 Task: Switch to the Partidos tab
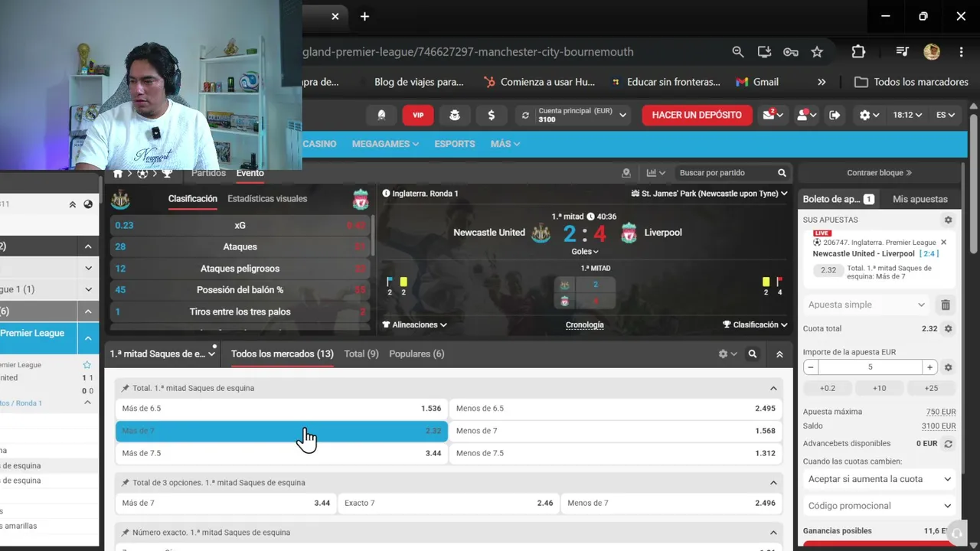[x=208, y=173]
